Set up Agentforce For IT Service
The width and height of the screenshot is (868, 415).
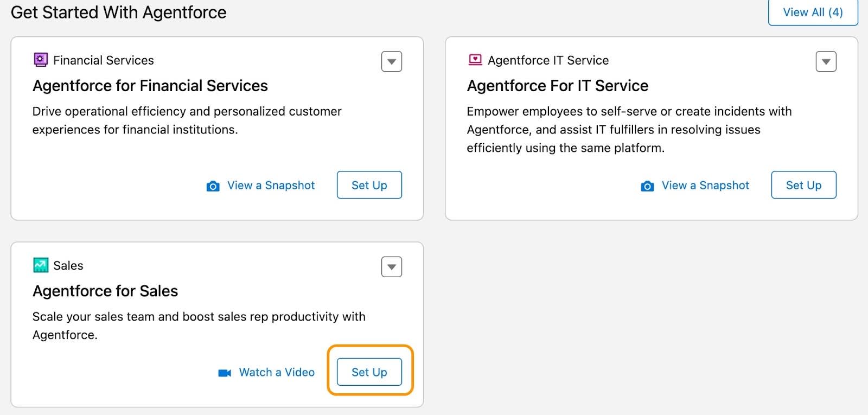coord(803,185)
